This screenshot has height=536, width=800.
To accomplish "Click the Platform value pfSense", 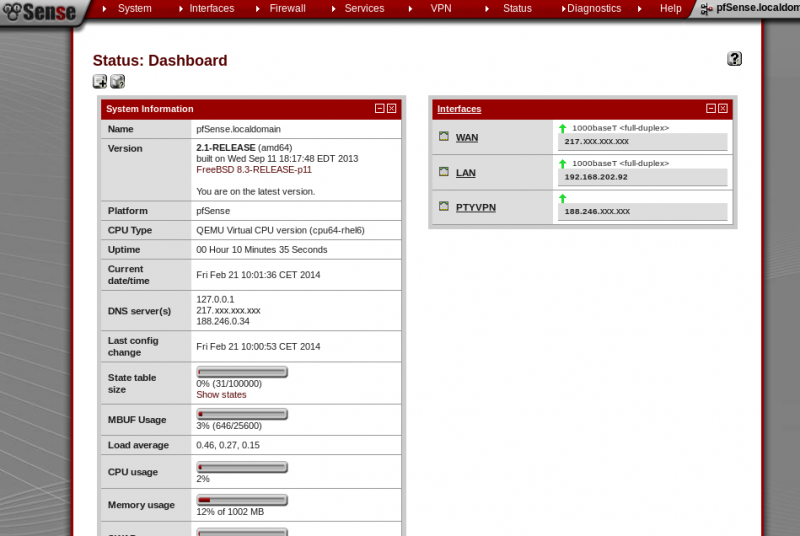I will (x=213, y=211).
